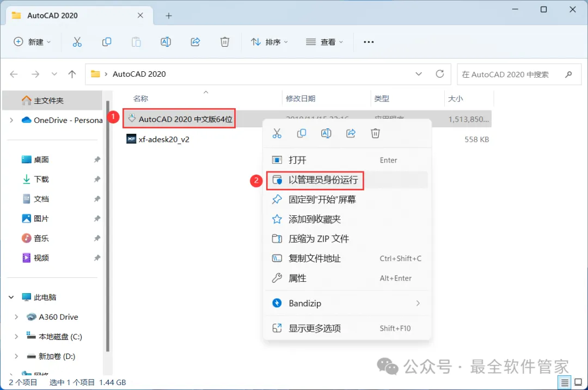Copy the file via the context menu copy icon
The image size is (588, 390).
[302, 133]
